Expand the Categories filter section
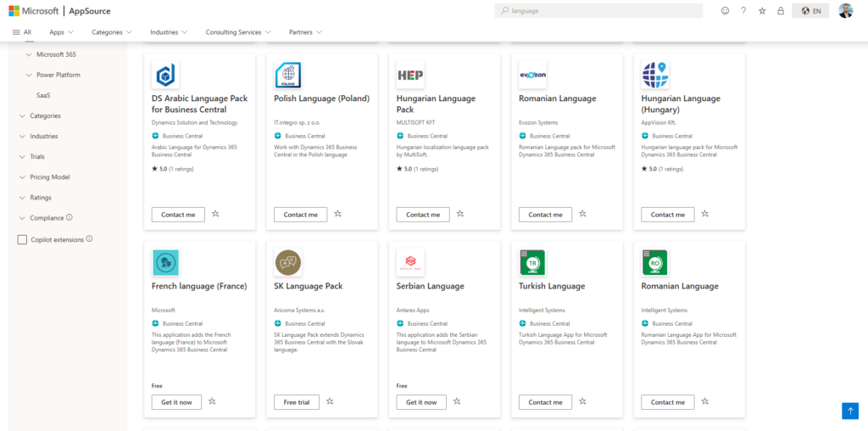868x431 pixels. tap(22, 115)
